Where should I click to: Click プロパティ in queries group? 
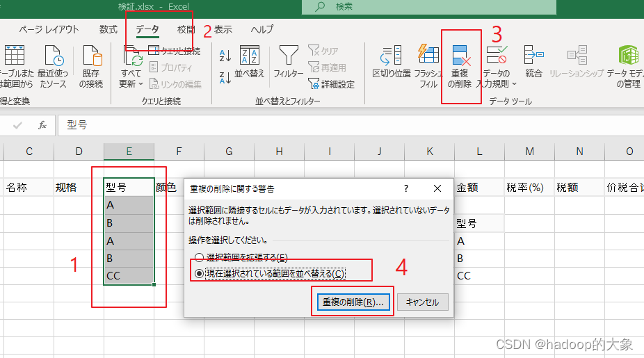(170, 67)
